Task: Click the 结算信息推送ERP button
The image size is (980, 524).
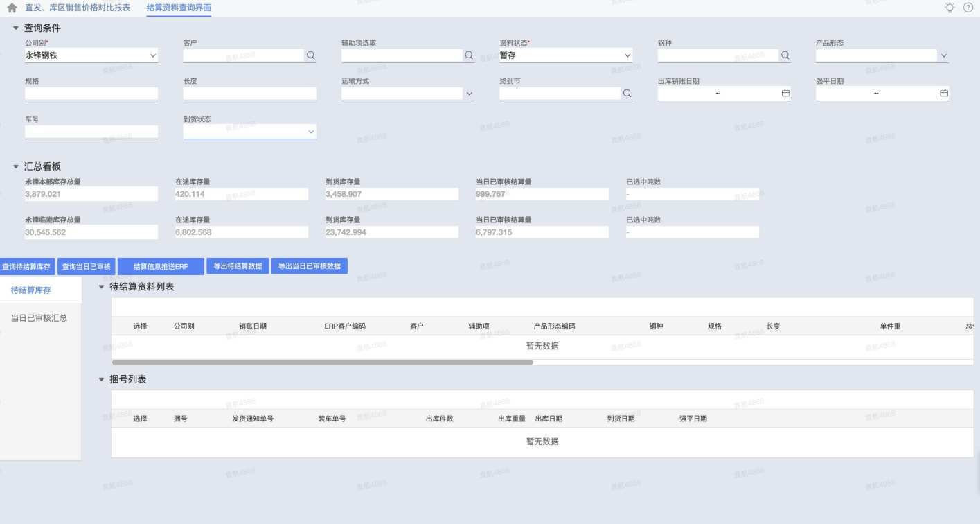Action: (x=161, y=266)
